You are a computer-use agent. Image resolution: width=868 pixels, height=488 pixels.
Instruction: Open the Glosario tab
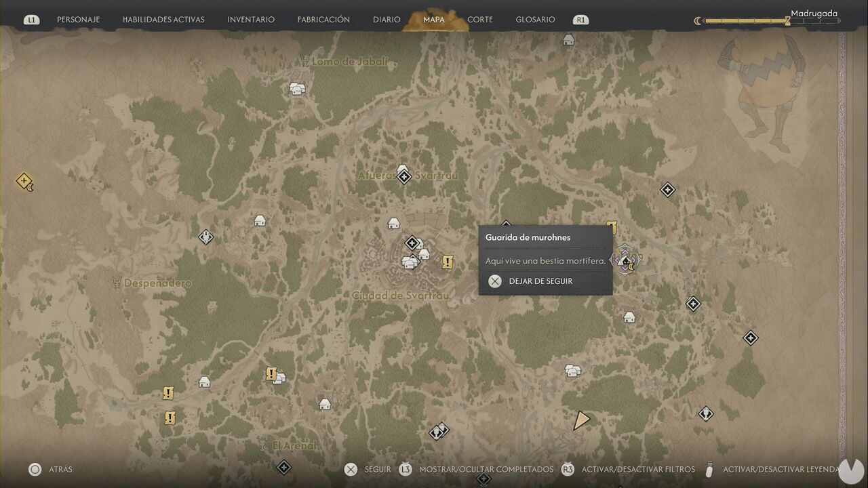535,20
